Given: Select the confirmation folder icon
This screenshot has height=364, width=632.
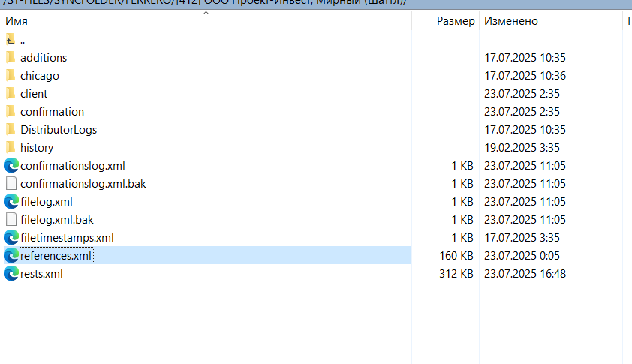Looking at the screenshot, I should click(11, 112).
